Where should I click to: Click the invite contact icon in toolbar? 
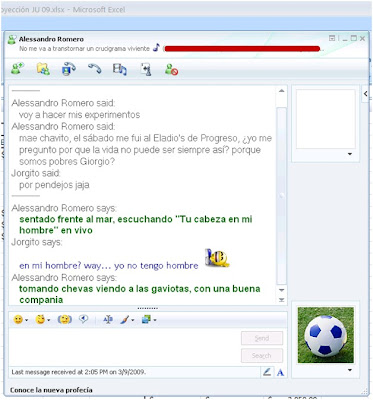point(17,69)
